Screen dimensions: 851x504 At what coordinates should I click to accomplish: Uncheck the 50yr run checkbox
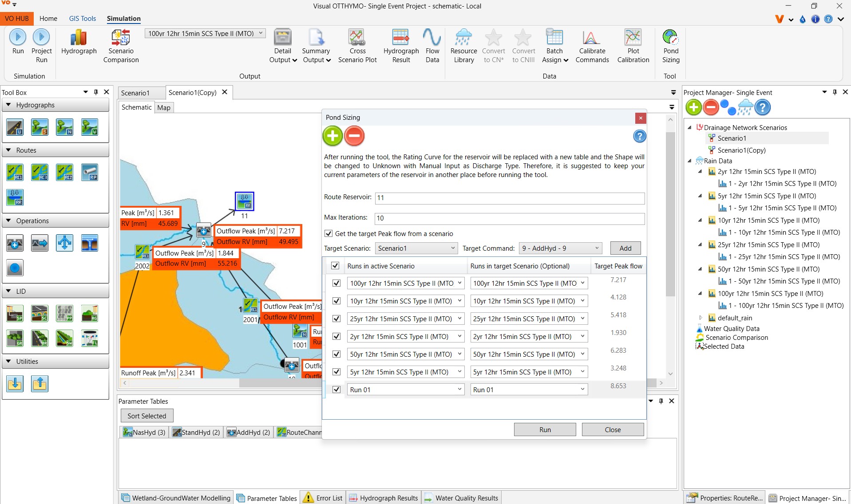pos(336,354)
